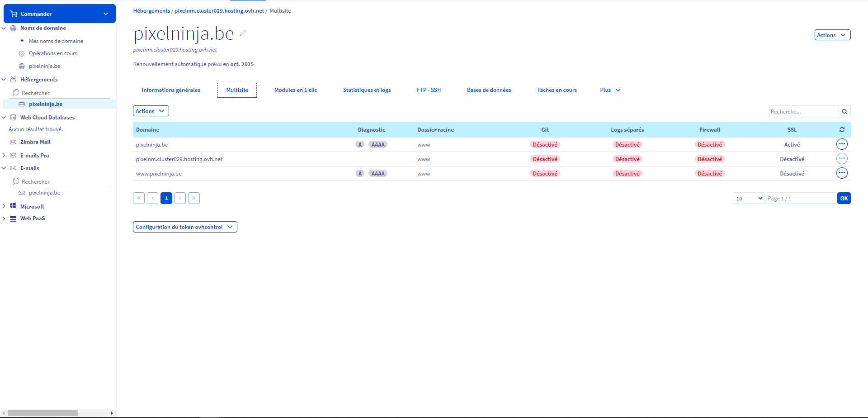
Task: Go to the next page arrow icon
Action: (x=180, y=198)
